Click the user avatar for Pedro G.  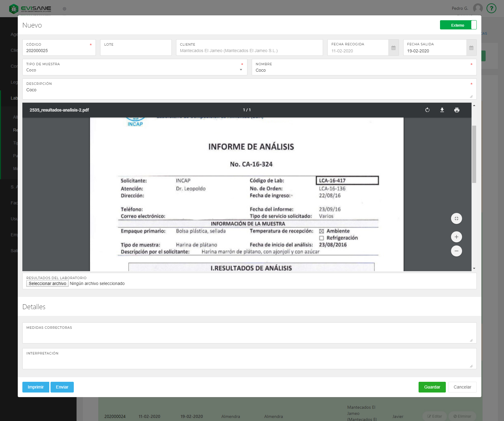pos(478,8)
